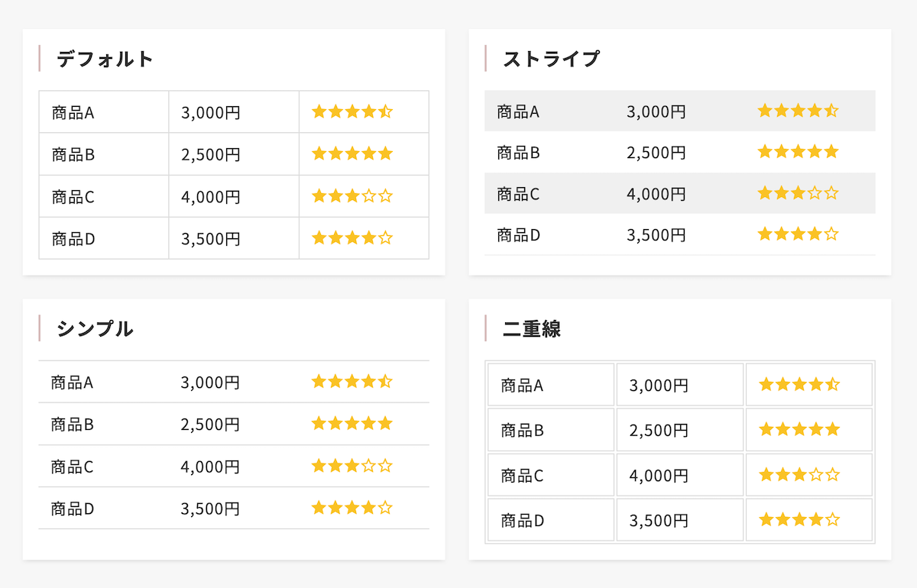917x588 pixels.
Task: Click the デフォルト section heading
Action: pyautogui.click(x=105, y=59)
